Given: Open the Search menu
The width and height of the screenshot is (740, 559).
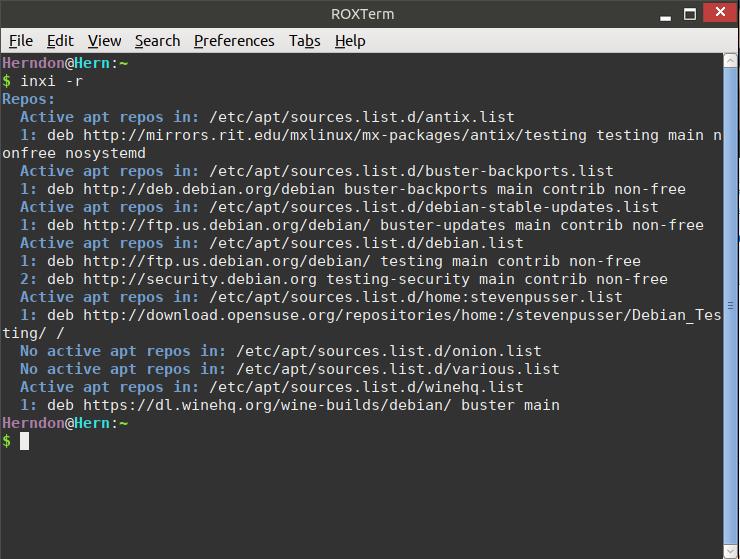Looking at the screenshot, I should [157, 41].
